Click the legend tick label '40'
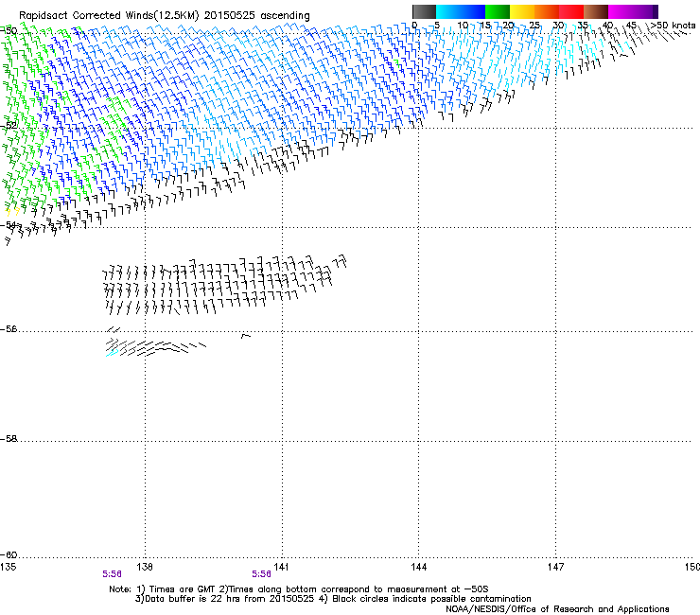This screenshot has height=615, width=700. [607, 25]
